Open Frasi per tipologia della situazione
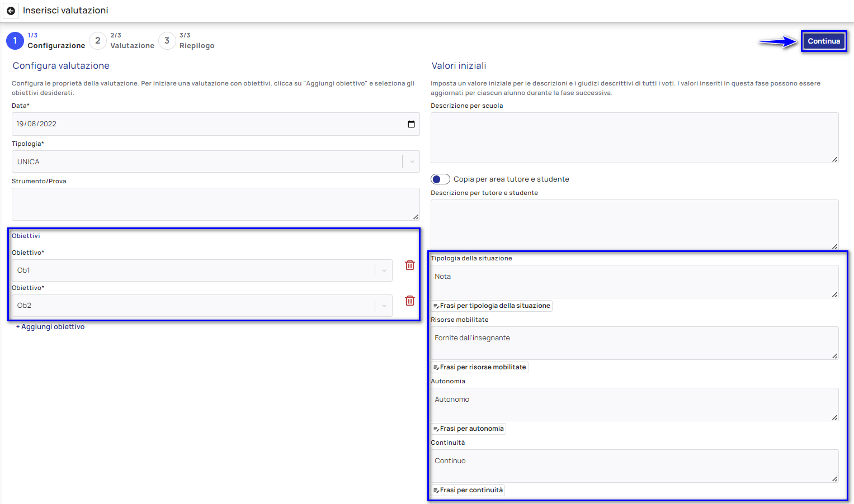 (x=492, y=306)
